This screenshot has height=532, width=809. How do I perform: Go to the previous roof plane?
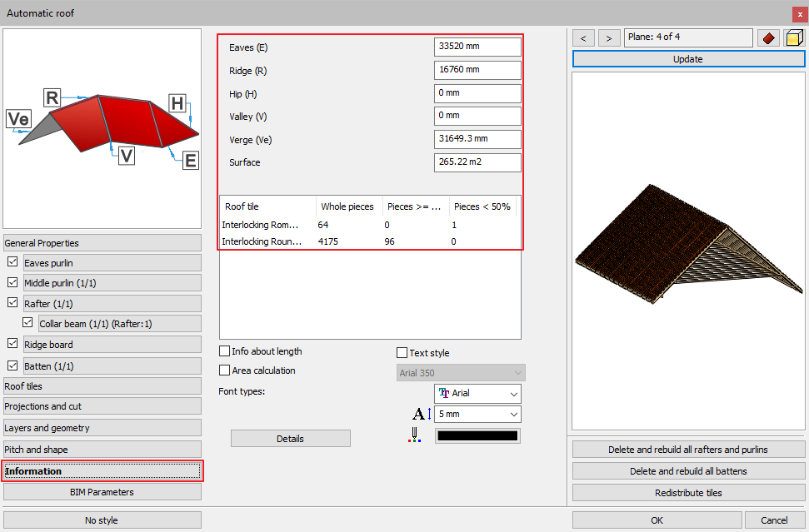pos(584,38)
